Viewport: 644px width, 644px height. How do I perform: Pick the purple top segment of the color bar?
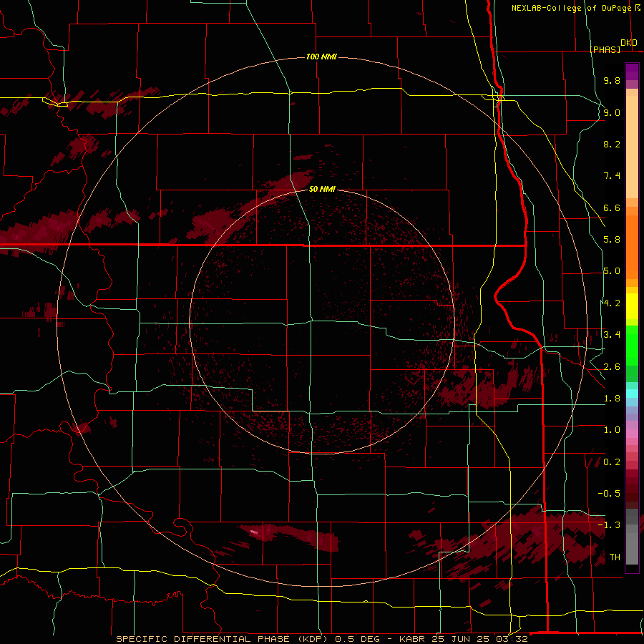point(632,72)
